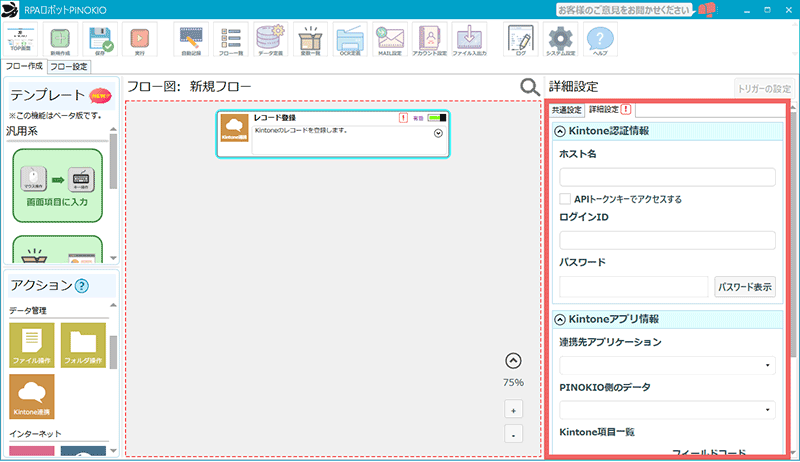Open the PINOKIO側のデータ dropdown
800x462 pixels.
(x=667, y=410)
